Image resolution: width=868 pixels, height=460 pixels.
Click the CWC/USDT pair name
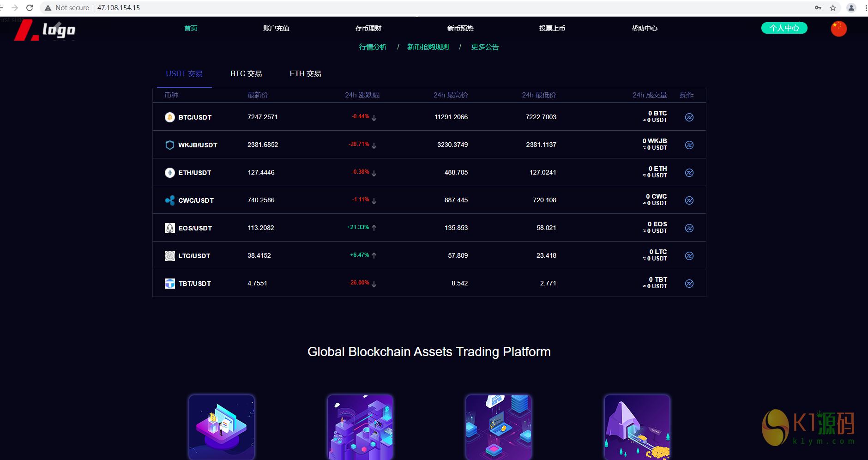tap(196, 200)
